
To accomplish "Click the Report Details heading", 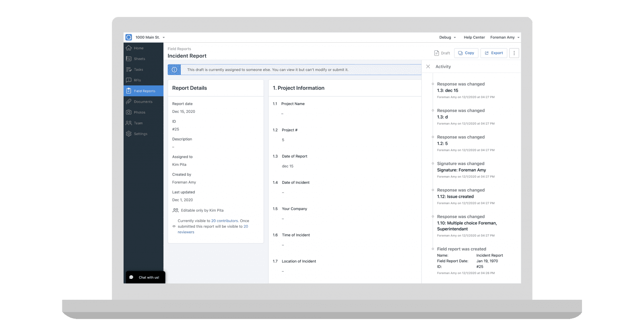I will click(190, 88).
